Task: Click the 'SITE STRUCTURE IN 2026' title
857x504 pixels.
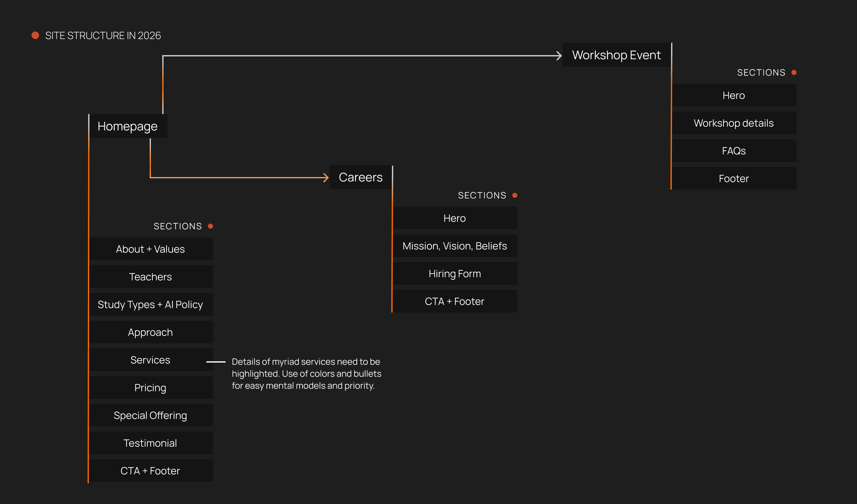Action: tap(103, 36)
